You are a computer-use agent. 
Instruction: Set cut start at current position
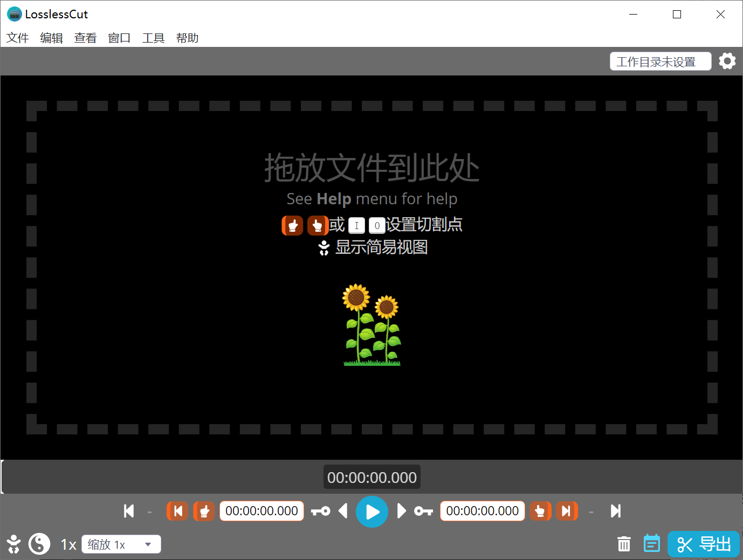pos(204,511)
